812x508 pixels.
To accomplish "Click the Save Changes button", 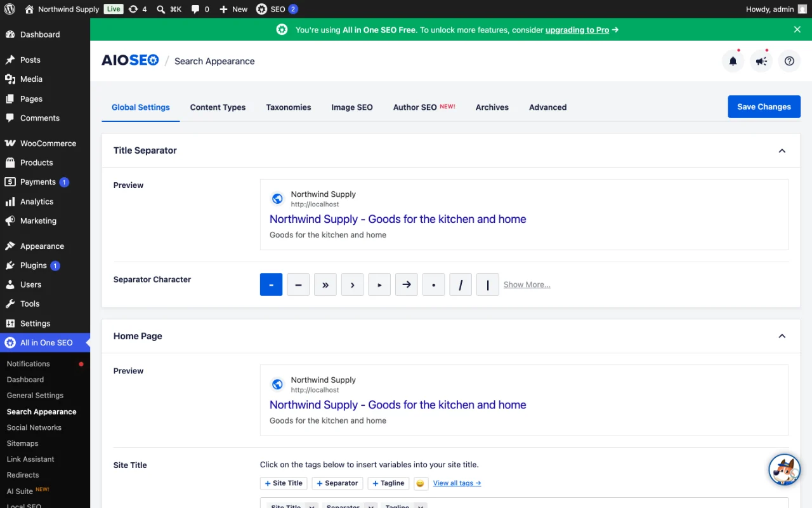I will coord(764,107).
